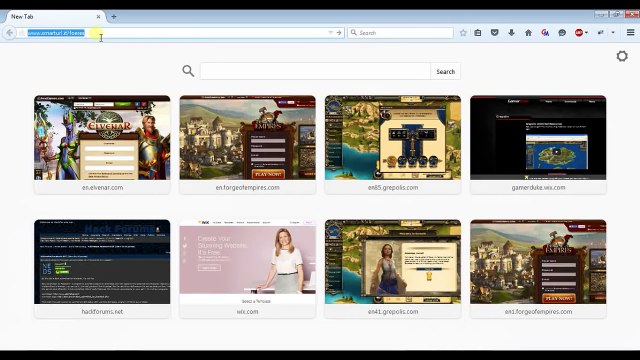Click the browser back arrow button
The image size is (640, 360).
[10, 33]
